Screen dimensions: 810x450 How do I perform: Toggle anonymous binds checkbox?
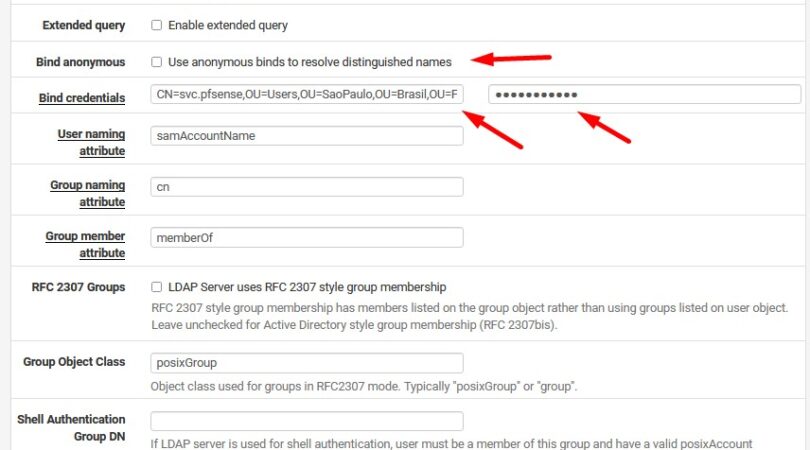(156, 62)
